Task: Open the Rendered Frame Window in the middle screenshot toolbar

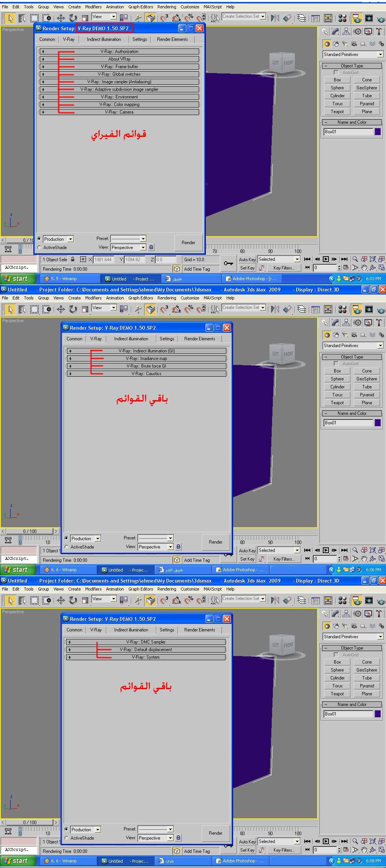Action: 369,309
